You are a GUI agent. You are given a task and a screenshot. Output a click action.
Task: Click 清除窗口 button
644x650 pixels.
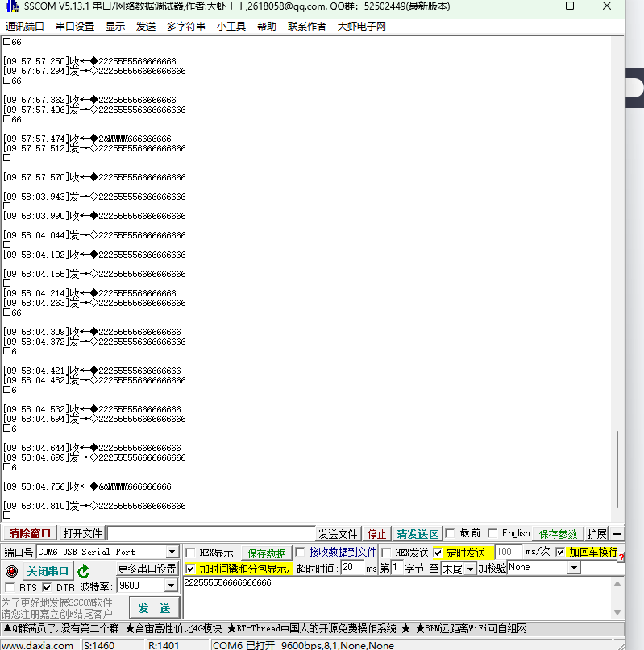30,533
